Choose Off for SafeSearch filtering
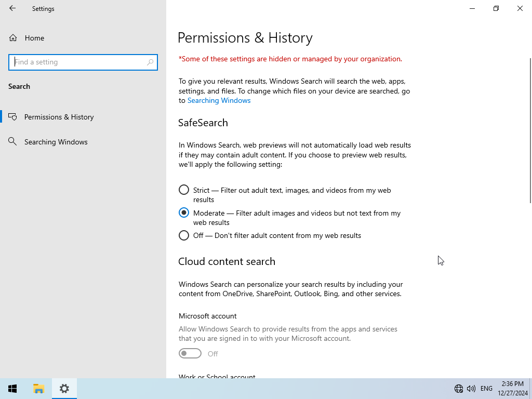 [x=184, y=235]
